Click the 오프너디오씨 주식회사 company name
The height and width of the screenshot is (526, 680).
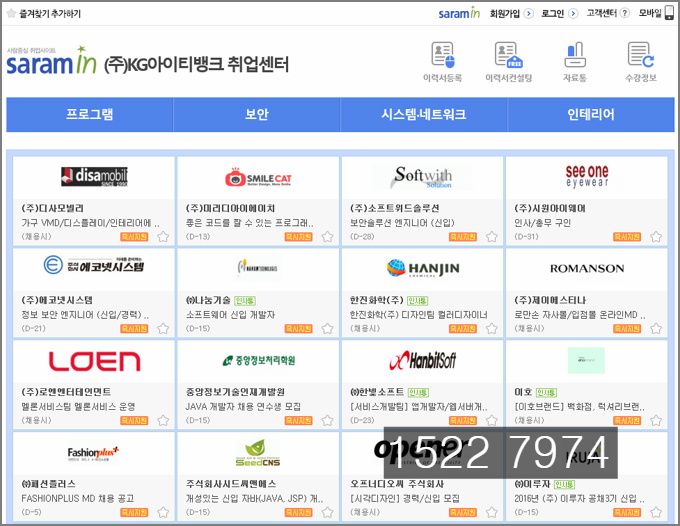[396, 484]
